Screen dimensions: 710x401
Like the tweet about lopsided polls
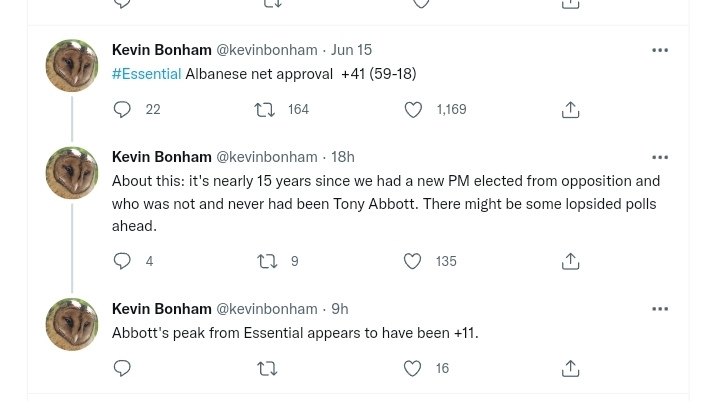pos(413,261)
